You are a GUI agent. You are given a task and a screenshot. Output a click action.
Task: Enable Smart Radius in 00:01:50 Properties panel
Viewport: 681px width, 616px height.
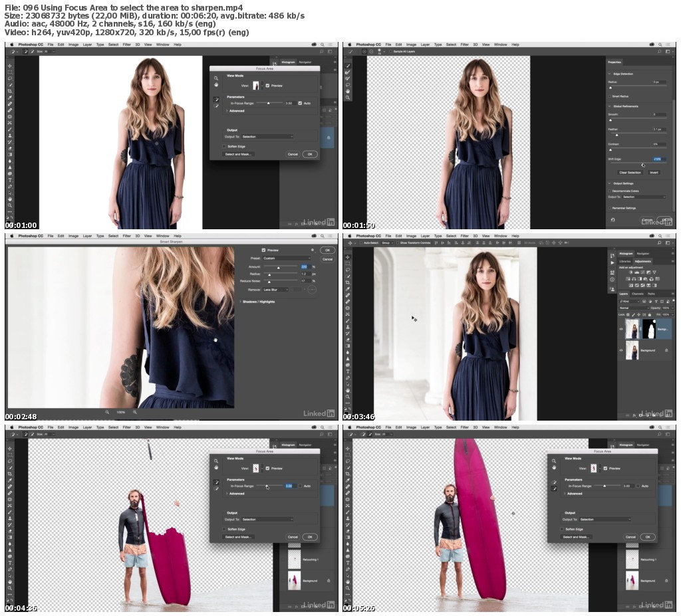[x=610, y=96]
